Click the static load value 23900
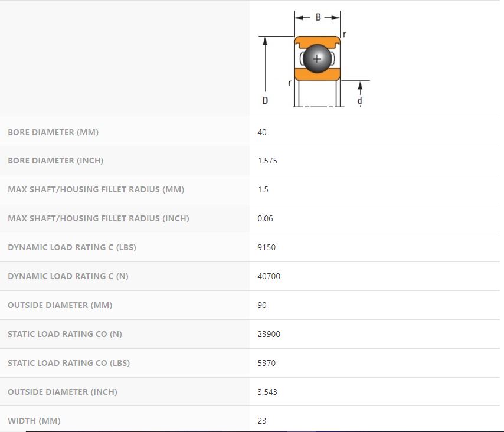Viewport: 504px width, 432px height. (x=269, y=334)
